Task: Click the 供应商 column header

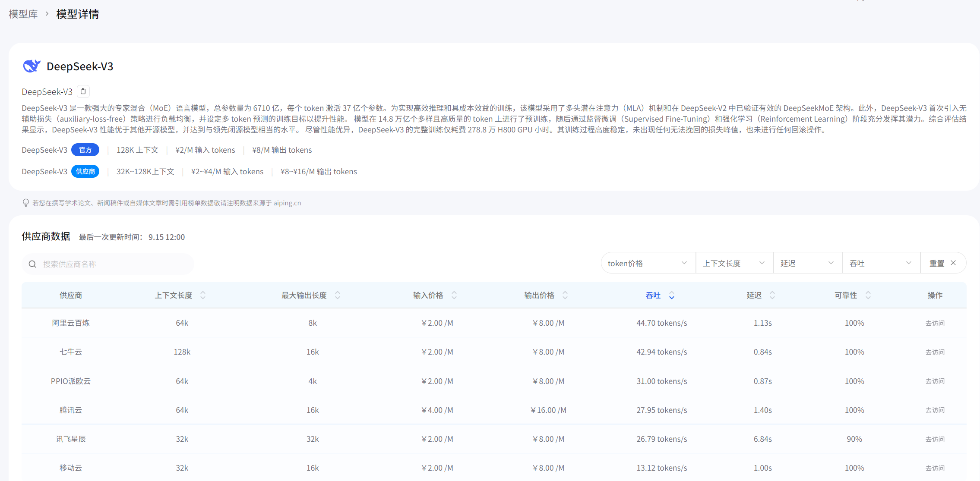Action: [x=71, y=295]
